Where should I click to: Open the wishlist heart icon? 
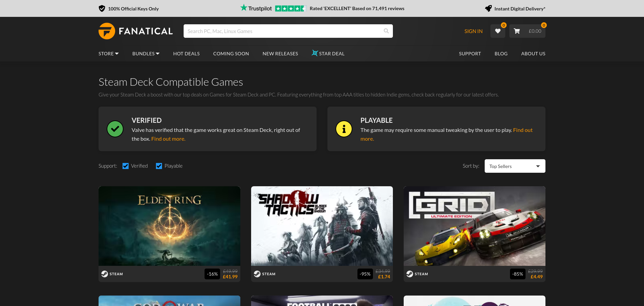(x=498, y=31)
